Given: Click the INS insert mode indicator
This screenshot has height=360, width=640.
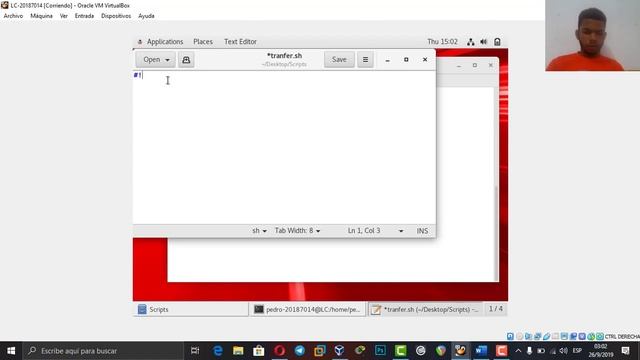Looking at the screenshot, I should 422,231.
